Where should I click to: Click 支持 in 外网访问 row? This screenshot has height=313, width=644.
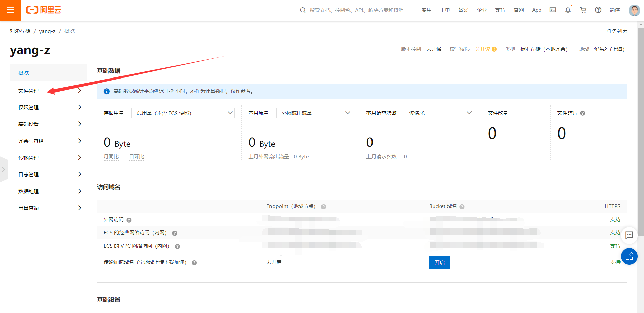pos(615,220)
